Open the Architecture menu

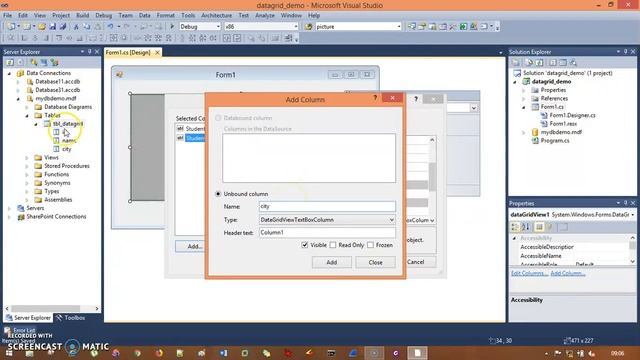point(216,16)
